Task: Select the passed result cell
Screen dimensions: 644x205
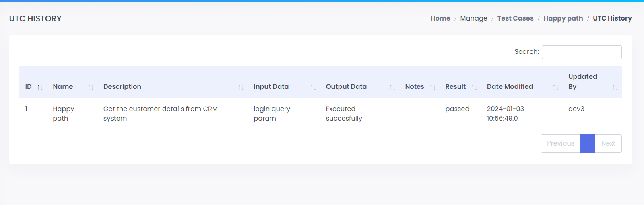Action: (x=457, y=109)
